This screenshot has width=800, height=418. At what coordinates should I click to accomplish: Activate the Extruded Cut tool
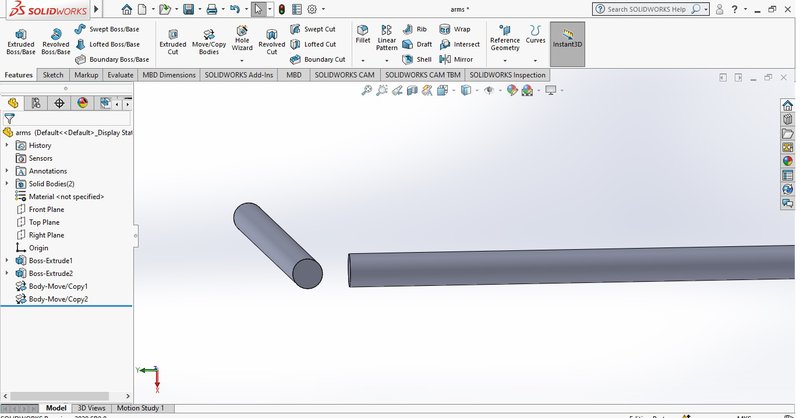click(x=173, y=41)
